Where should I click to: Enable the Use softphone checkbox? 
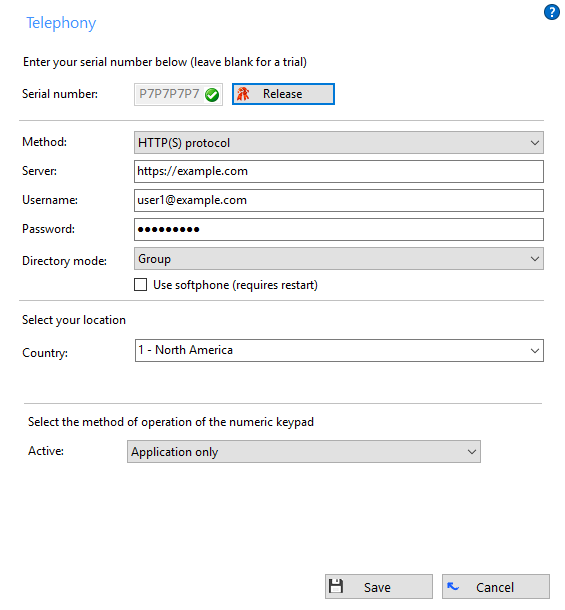tap(140, 285)
